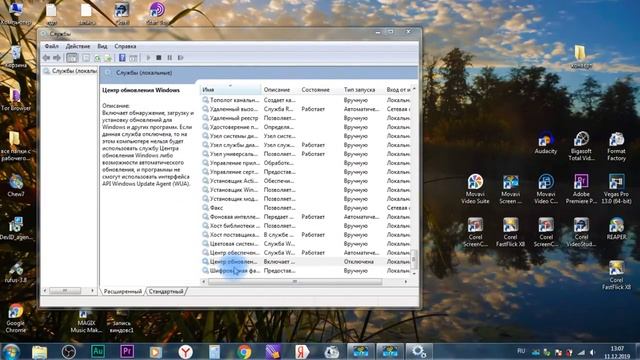Select the Хост библиотеки service row

pos(306,226)
